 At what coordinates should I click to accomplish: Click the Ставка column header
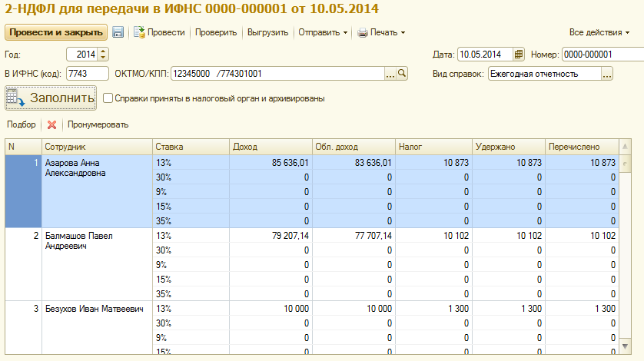click(x=191, y=147)
